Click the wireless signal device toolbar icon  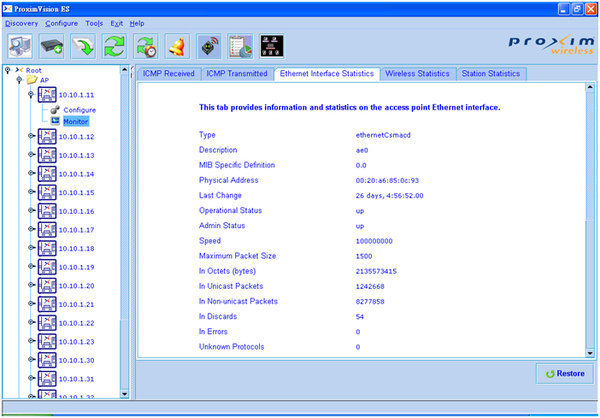point(209,46)
